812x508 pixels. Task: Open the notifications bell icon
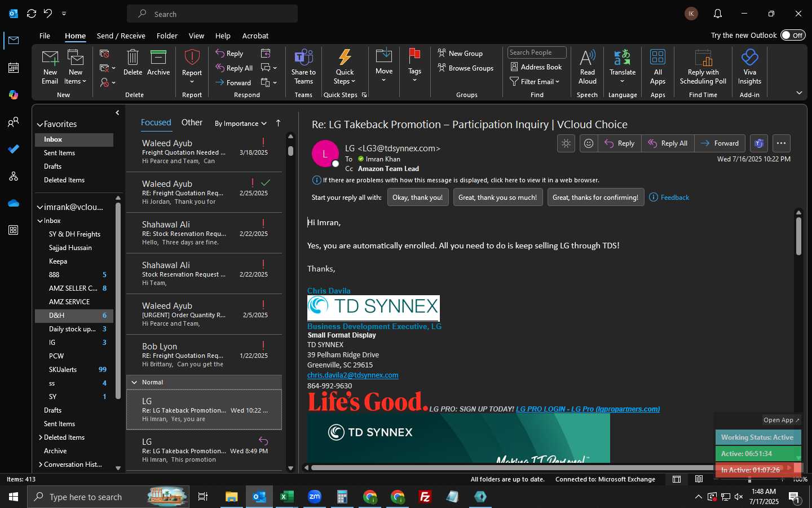[x=717, y=14]
